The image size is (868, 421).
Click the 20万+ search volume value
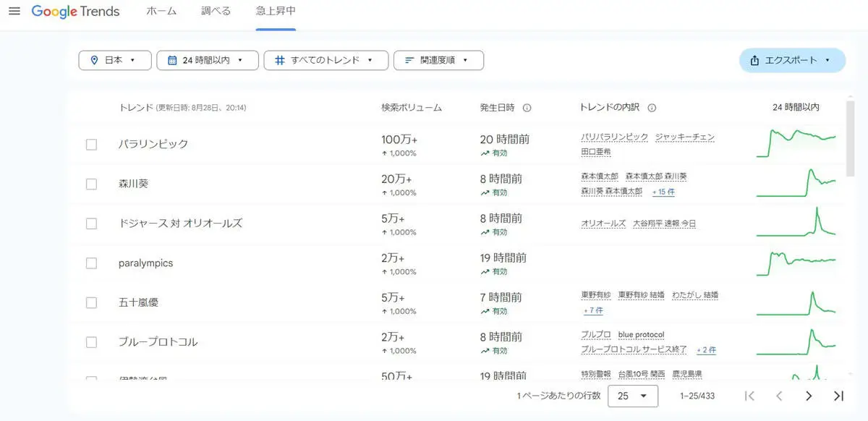(x=396, y=179)
